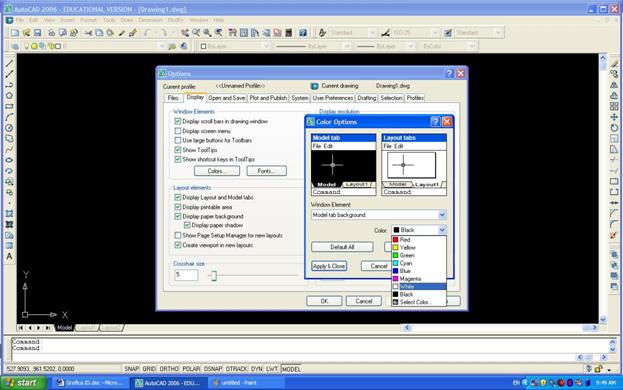
Task: Uncheck Show ToolTips checkbox
Action: 178,150
